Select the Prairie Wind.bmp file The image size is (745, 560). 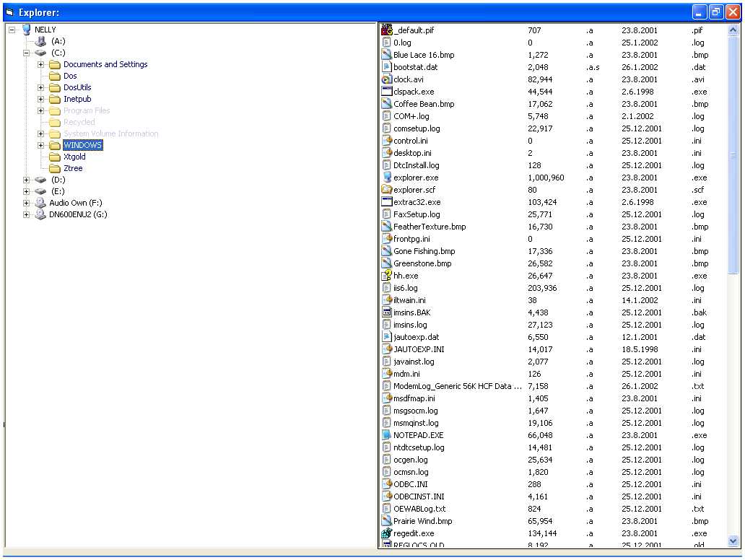point(422,521)
